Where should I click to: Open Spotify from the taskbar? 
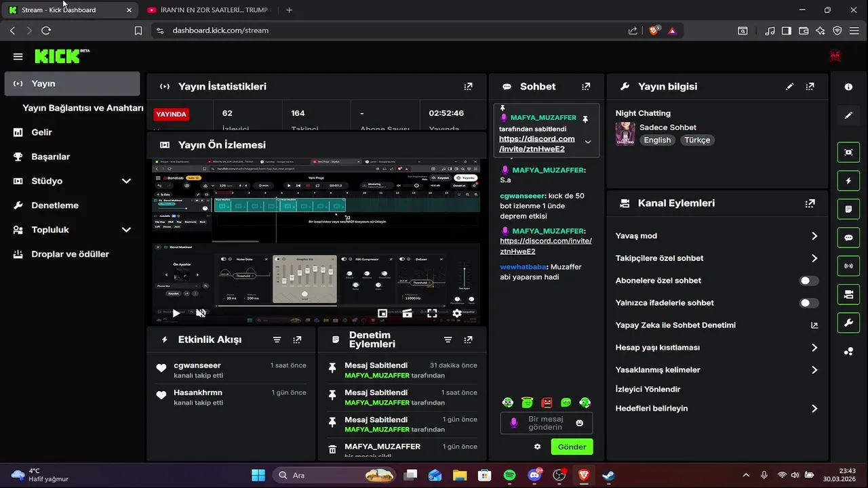510,475
